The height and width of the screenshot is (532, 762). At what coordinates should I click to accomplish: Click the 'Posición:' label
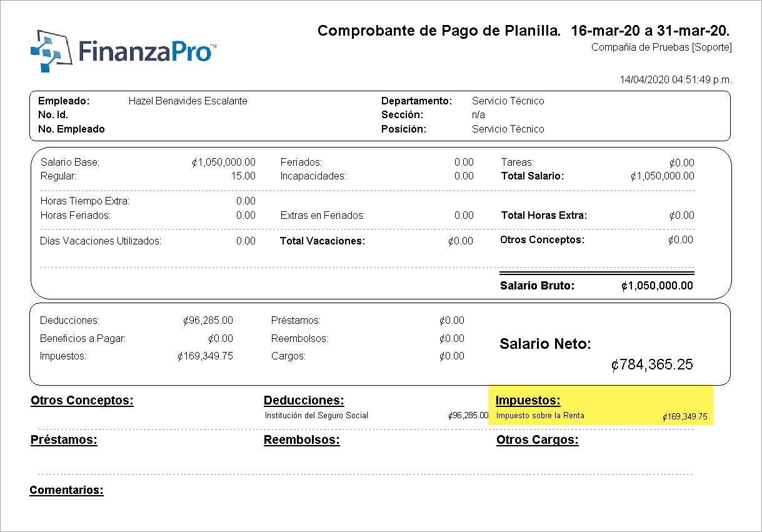click(x=404, y=129)
